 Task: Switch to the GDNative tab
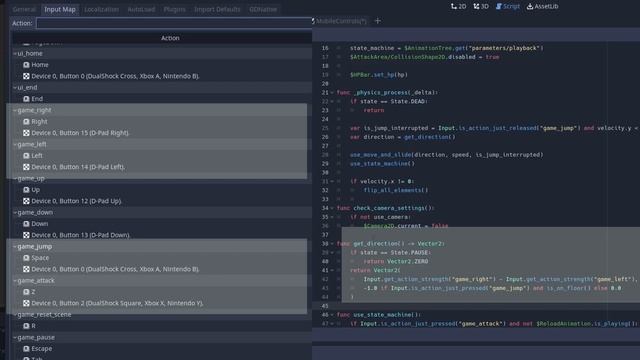(263, 9)
